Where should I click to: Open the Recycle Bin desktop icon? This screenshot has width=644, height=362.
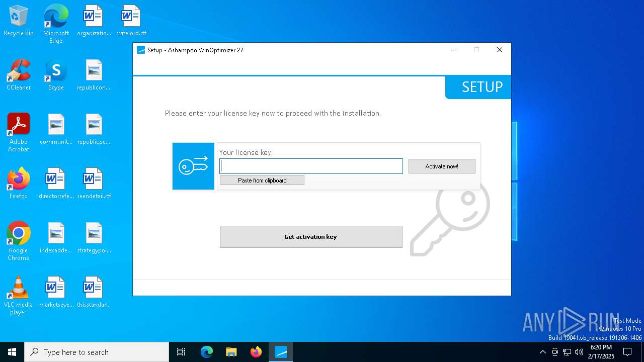19,21
